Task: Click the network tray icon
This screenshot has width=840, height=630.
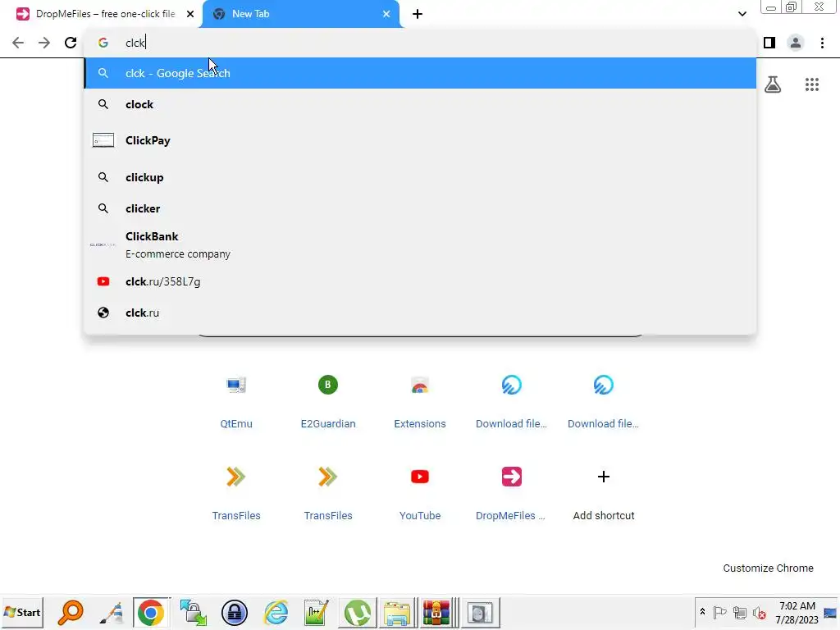Action: pos(740,612)
